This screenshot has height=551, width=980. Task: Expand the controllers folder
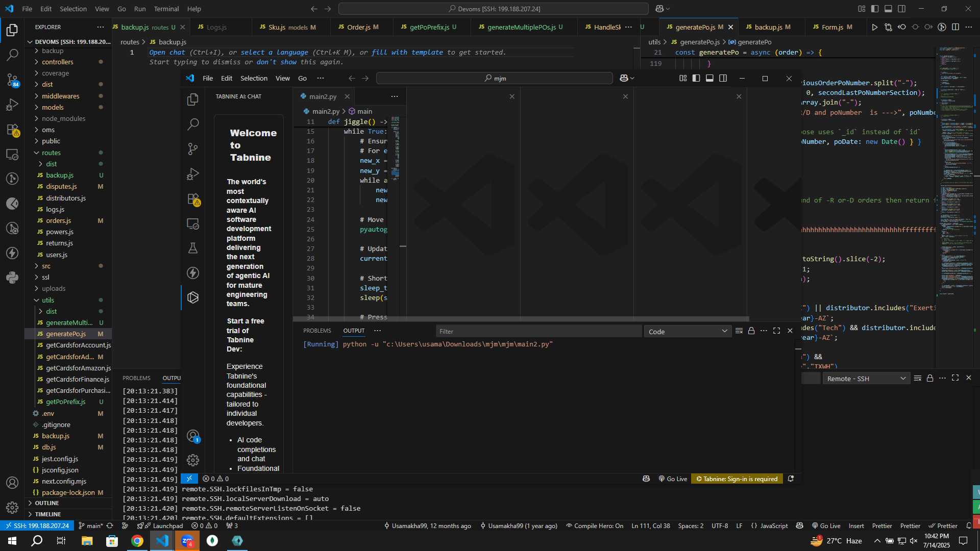[x=68, y=62]
